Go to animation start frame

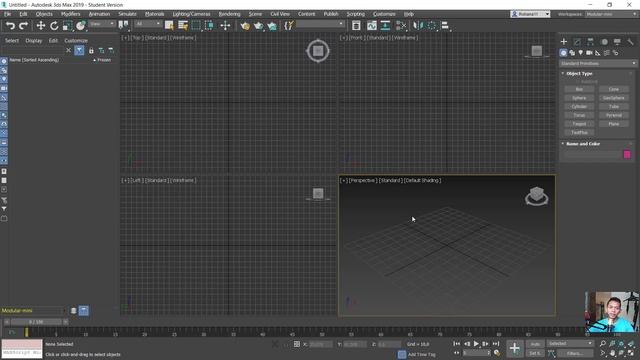457,344
